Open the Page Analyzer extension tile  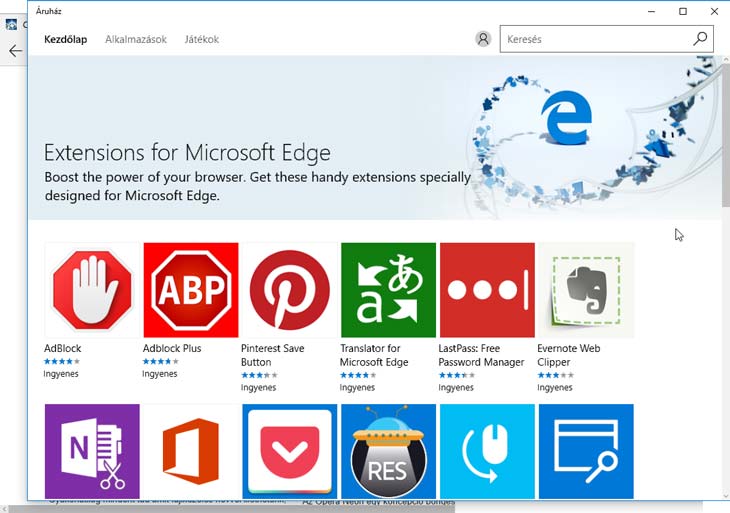pyautogui.click(x=586, y=450)
